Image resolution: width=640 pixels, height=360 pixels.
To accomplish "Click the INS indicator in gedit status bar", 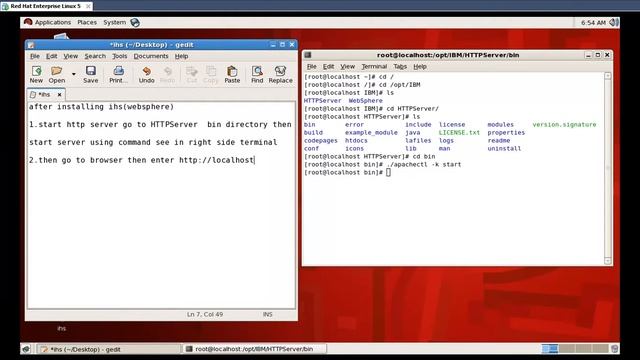I will pos(268,314).
